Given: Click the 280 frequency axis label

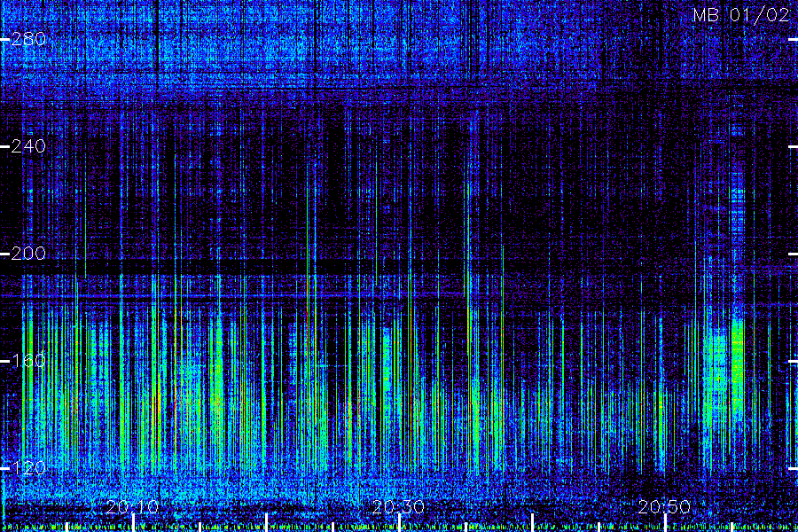Looking at the screenshot, I should click(28, 39).
